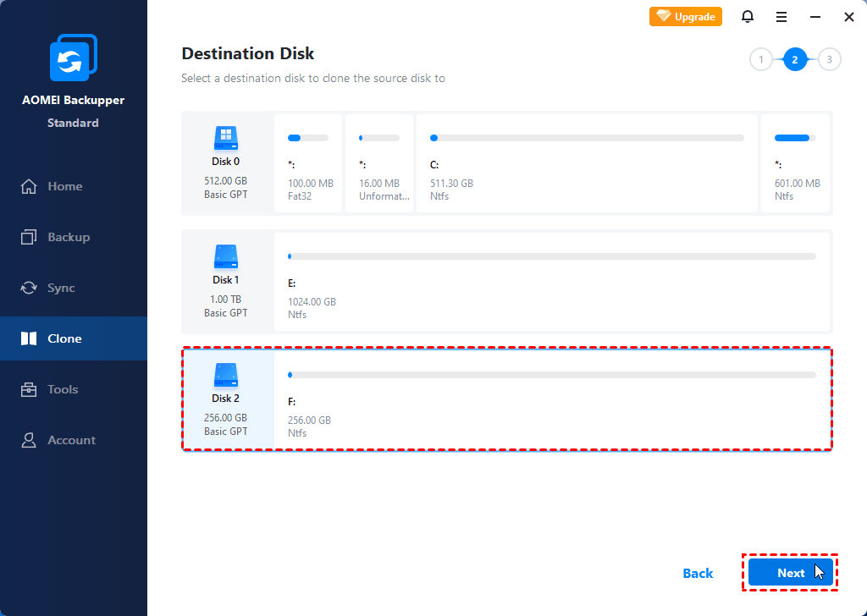Go Back to previous step
This screenshot has height=616, width=867.
coord(698,574)
